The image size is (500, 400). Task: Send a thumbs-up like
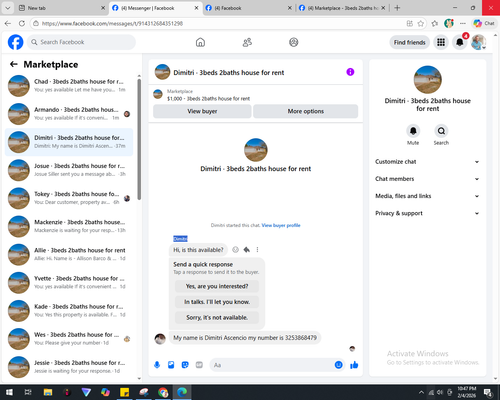354,365
